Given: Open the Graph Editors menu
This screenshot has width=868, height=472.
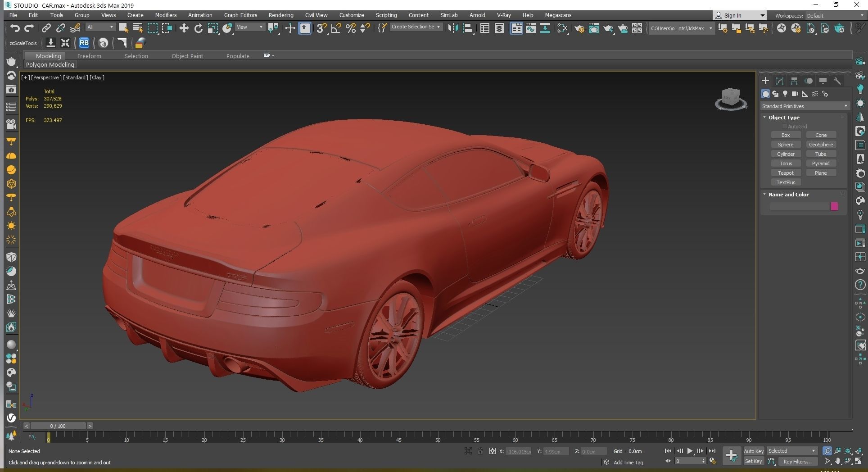Looking at the screenshot, I should (x=240, y=15).
